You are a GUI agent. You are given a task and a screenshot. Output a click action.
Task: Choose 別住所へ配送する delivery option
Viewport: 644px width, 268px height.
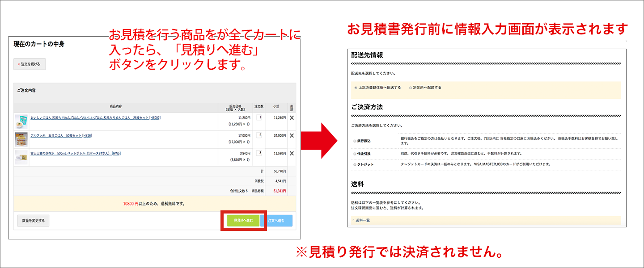(409, 88)
